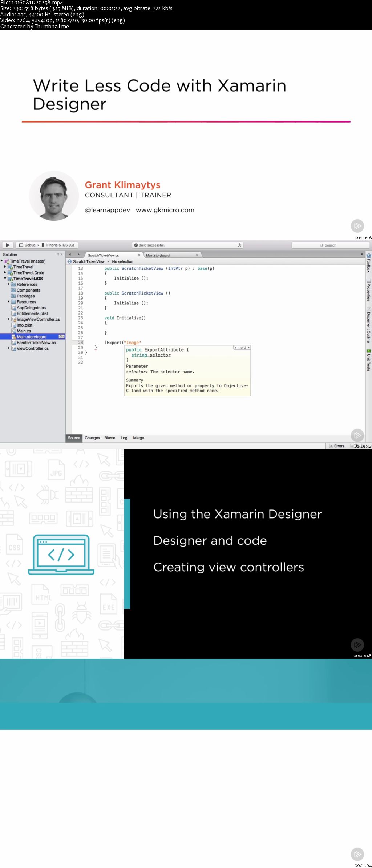Open the Toolbox side pad
Screen dimensions: 372x868
[x=368, y=263]
